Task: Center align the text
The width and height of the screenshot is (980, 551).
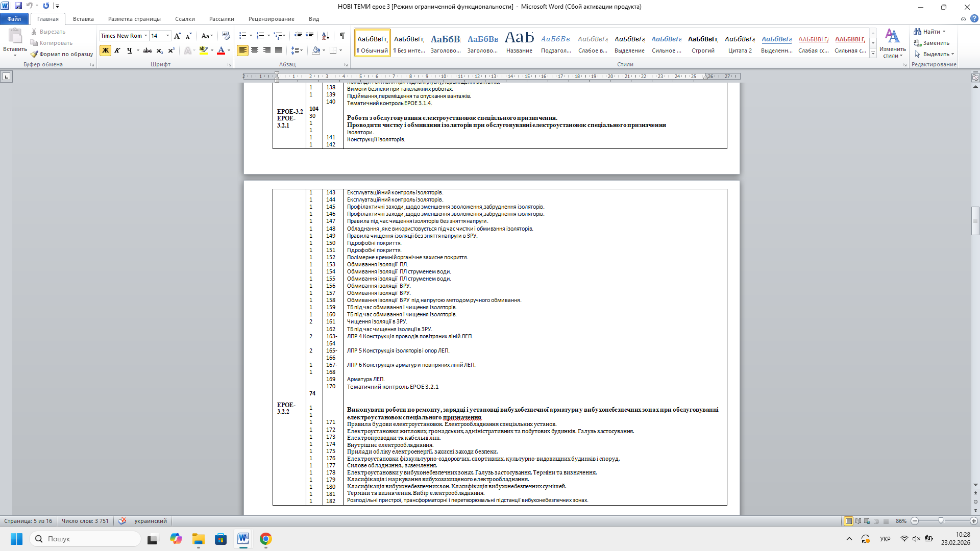Action: click(255, 51)
